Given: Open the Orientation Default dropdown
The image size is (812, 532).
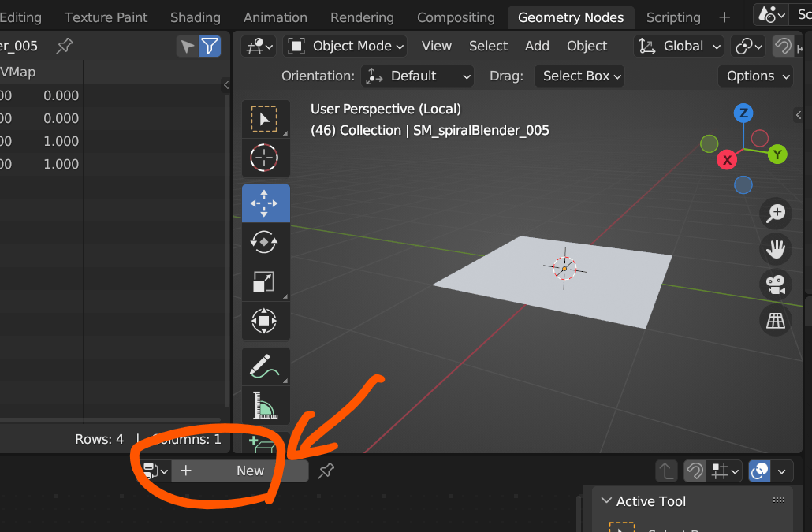Looking at the screenshot, I should pos(417,76).
